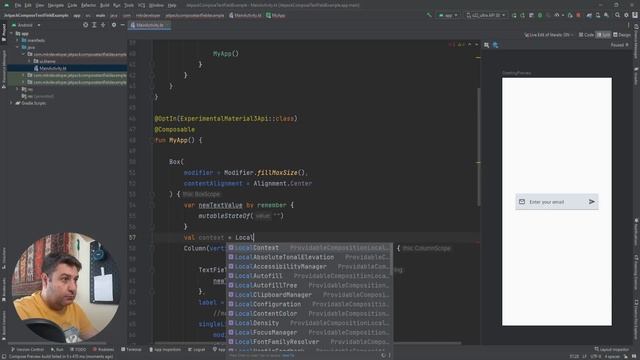Open the TODO tool window
This screenshot has height=360, width=640.
[78, 349]
